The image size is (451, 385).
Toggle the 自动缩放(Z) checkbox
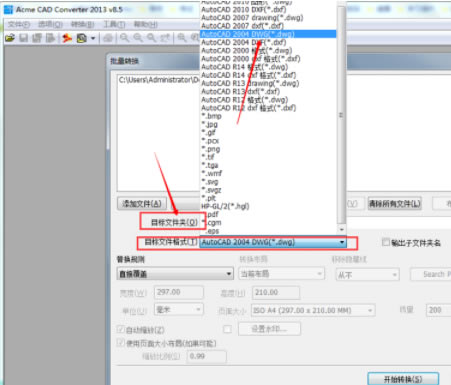point(120,329)
